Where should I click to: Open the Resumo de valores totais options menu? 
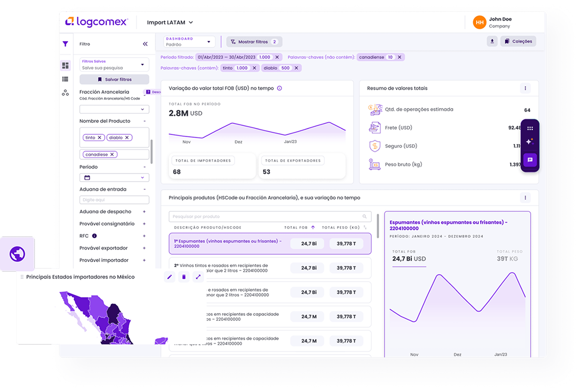525,88
